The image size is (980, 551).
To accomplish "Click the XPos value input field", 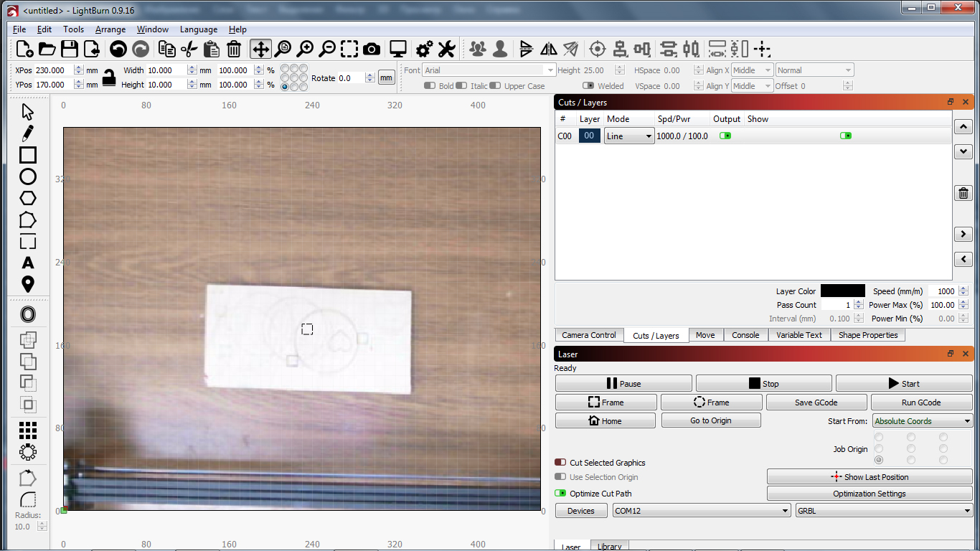I will point(54,70).
